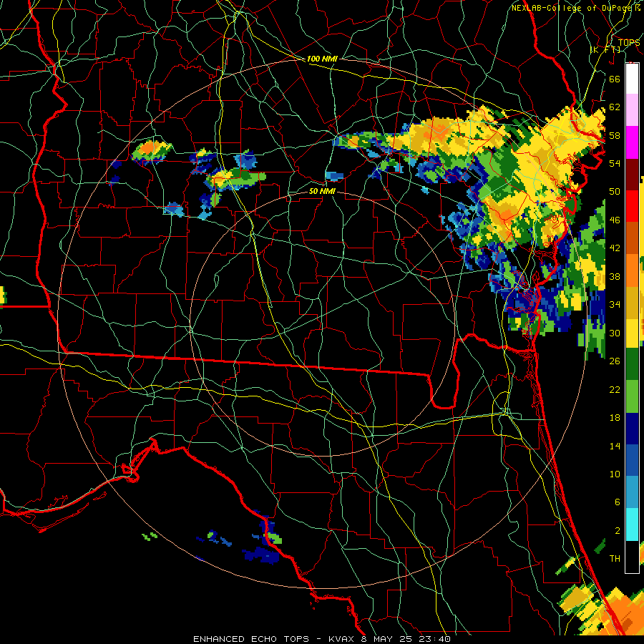Viewport: 644px width, 644px height.
Task: Click the light pink legend swatch
Action: tap(632, 109)
